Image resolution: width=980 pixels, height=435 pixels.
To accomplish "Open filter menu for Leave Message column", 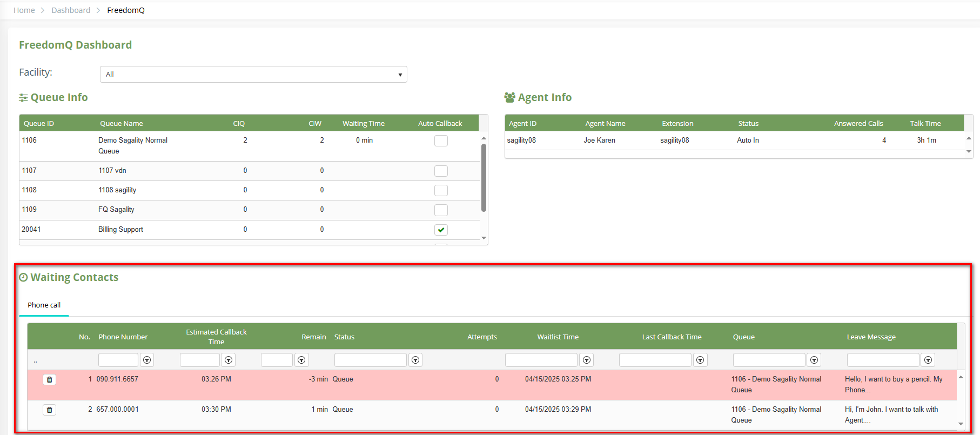I will tap(928, 360).
